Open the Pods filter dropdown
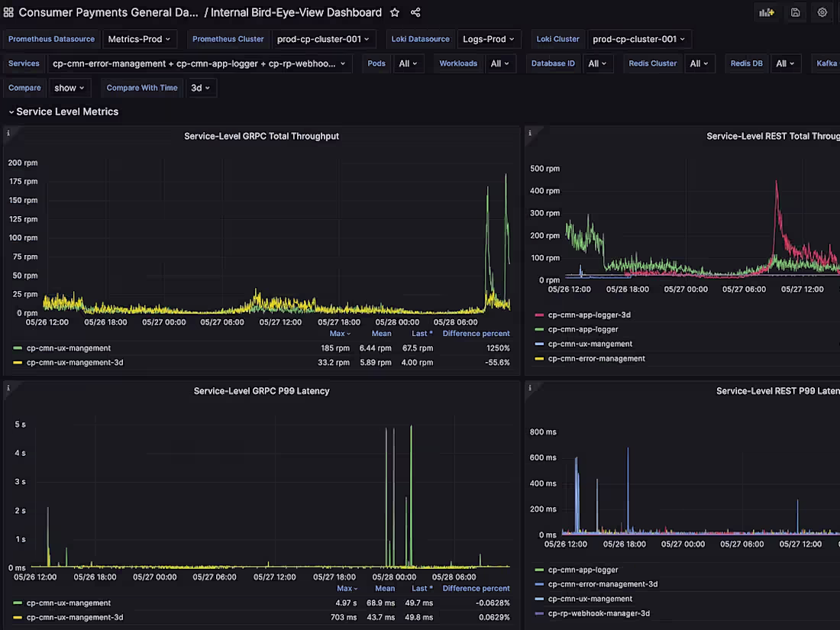The image size is (840, 630). coord(409,63)
